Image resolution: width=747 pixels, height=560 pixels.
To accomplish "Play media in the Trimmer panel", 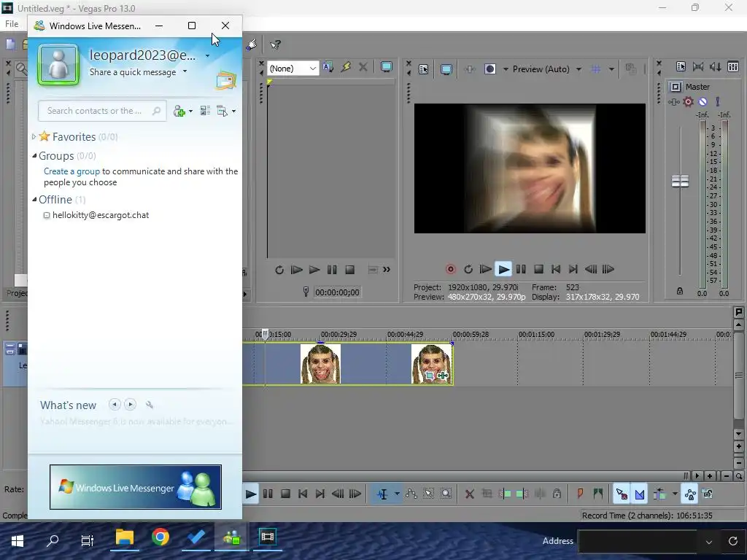I will pyautogui.click(x=314, y=270).
